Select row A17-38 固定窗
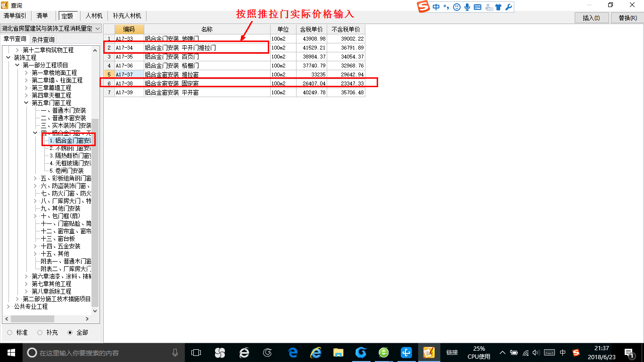The image size is (644, 362). tap(235, 83)
